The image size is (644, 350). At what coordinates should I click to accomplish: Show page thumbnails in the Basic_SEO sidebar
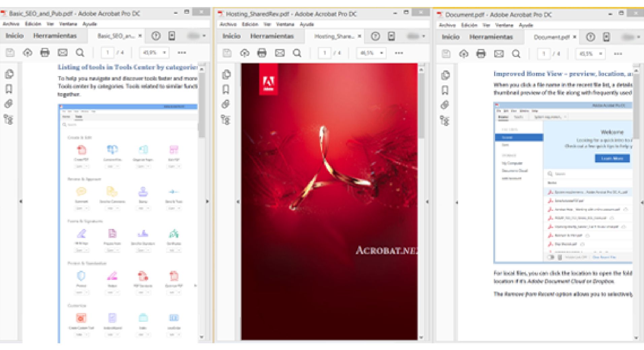coord(10,75)
